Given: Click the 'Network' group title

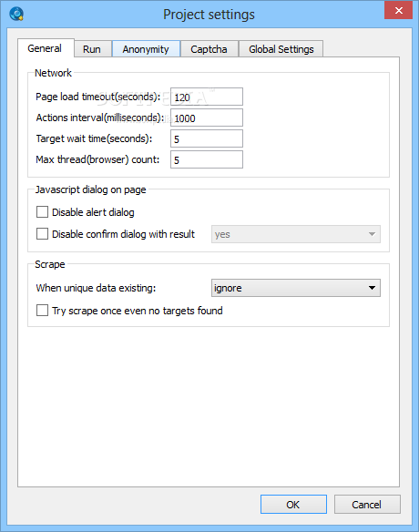Looking at the screenshot, I should click(53, 73).
